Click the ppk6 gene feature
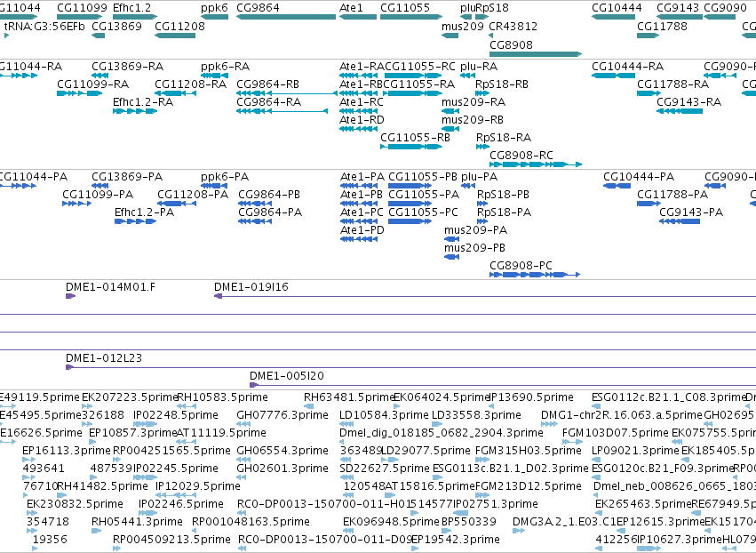 [215, 17]
